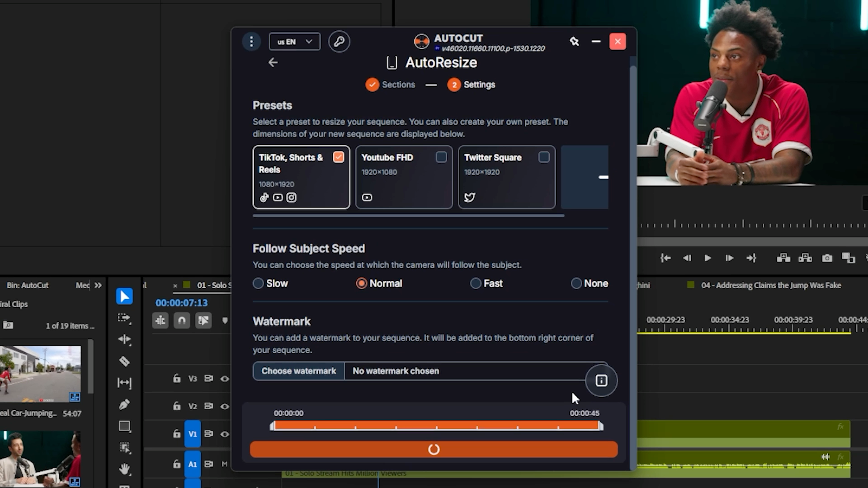Toggle linked selection in timeline
Image resolution: width=868 pixels, height=488 pixels.
coord(203,320)
